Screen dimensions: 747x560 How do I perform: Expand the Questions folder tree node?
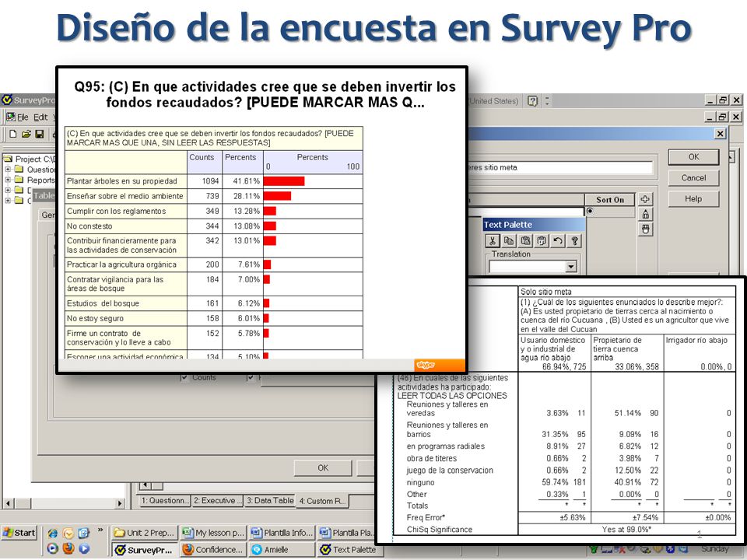(x=8, y=169)
